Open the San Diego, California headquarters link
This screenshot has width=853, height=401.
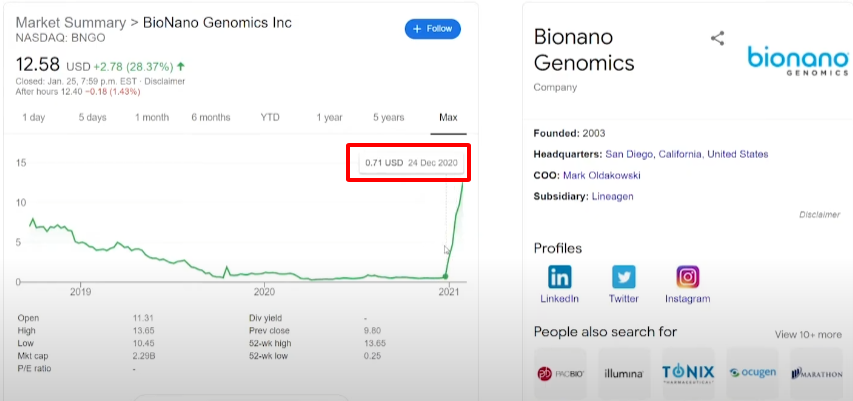coord(687,154)
